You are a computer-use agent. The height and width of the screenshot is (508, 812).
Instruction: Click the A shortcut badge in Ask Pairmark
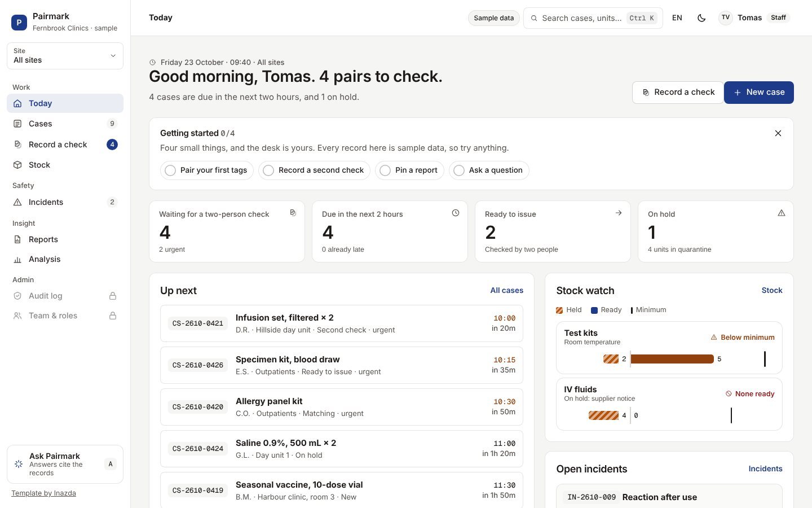click(x=111, y=464)
